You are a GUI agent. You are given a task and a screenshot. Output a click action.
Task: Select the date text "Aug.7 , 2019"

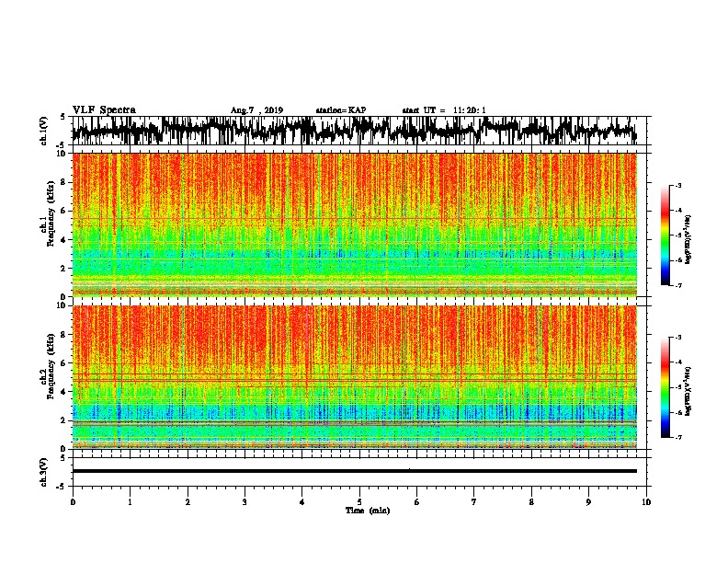[x=256, y=110]
